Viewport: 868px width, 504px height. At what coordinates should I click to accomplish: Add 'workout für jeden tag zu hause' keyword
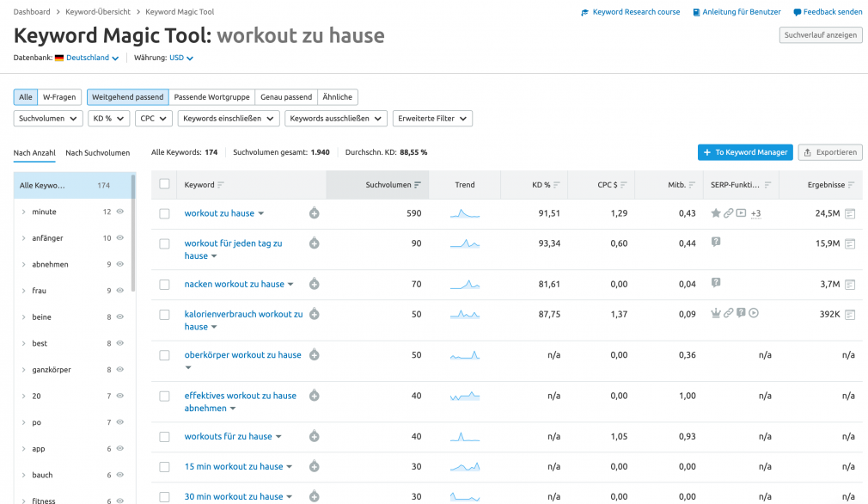click(x=314, y=243)
